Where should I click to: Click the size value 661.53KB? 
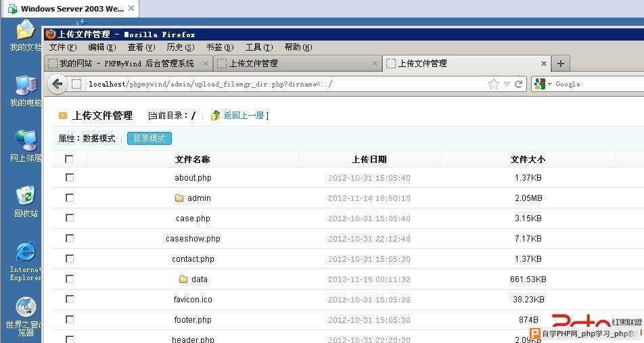(x=528, y=279)
